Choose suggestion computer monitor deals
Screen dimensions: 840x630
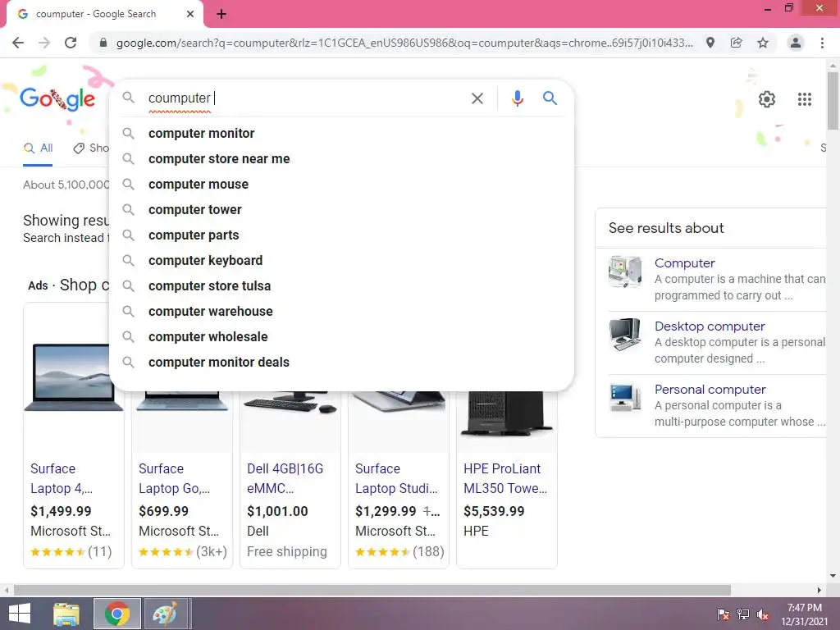(x=341, y=362)
